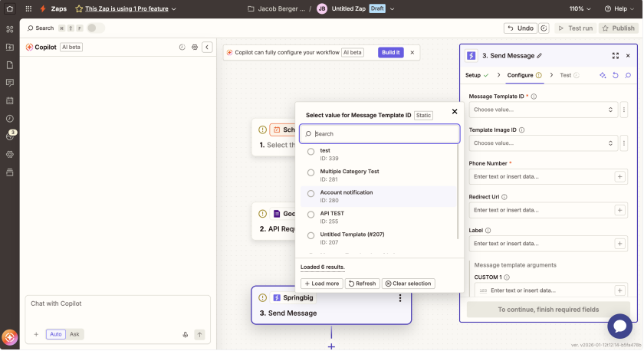
Task: Open the apps grid menu
Action: (x=28, y=8)
